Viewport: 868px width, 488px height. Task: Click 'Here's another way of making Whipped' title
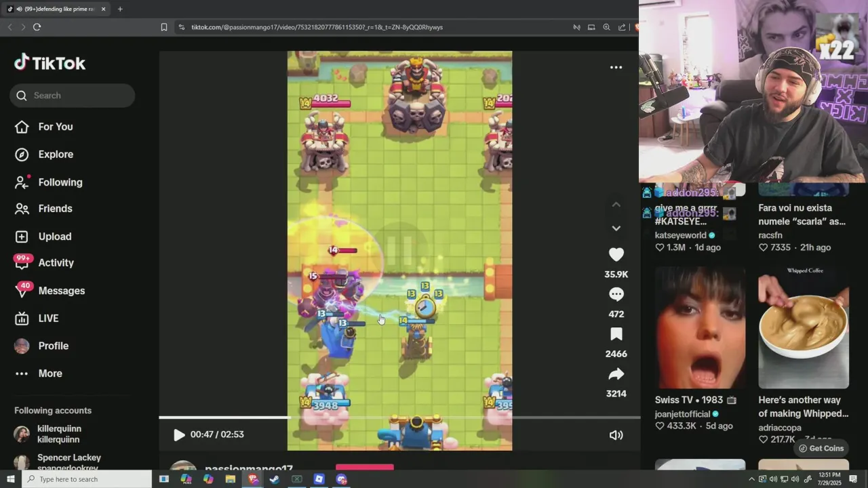point(804,407)
